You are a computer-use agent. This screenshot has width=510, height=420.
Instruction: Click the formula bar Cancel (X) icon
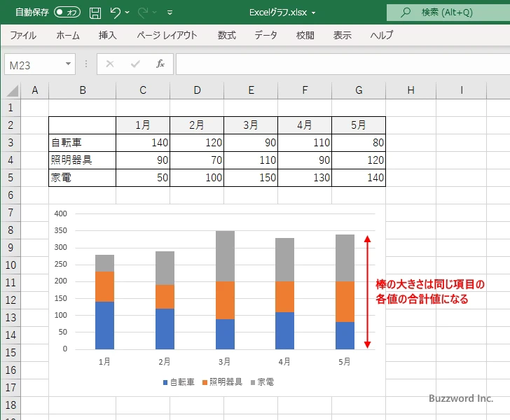[x=110, y=64]
